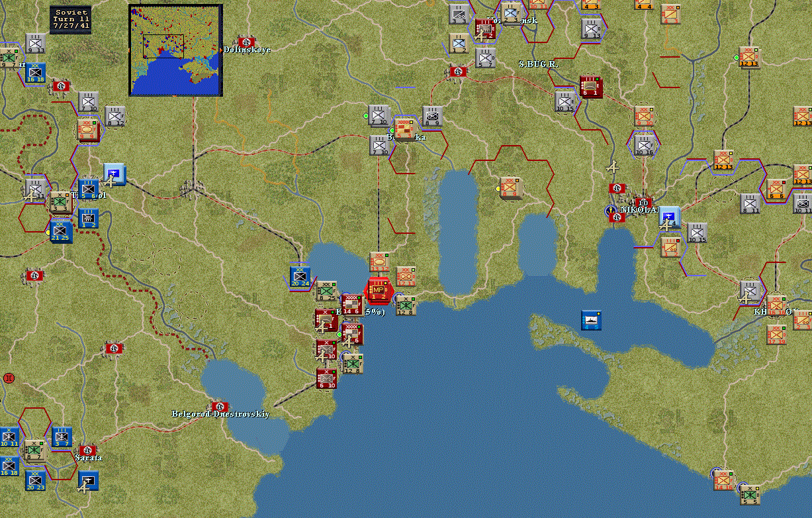Select the gray infantry counter 8 12
The height and width of the screenshot is (518, 812).
[x=114, y=117]
